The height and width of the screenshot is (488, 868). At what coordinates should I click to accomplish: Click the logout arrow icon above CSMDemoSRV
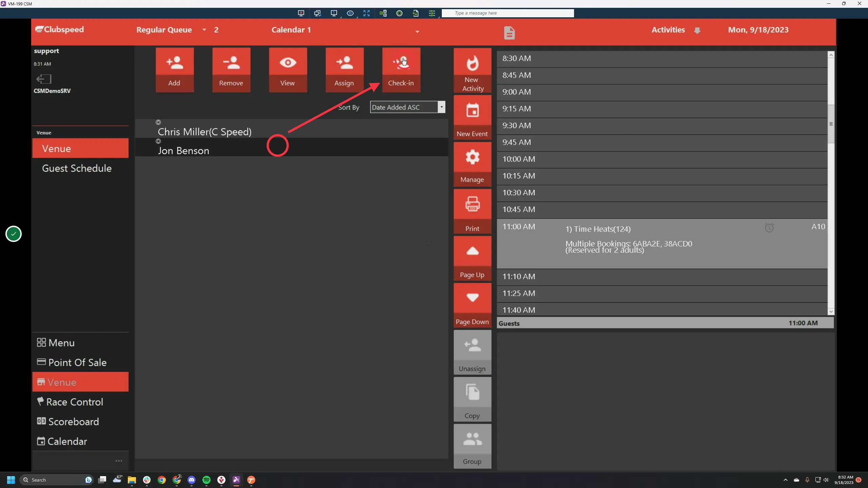click(44, 79)
